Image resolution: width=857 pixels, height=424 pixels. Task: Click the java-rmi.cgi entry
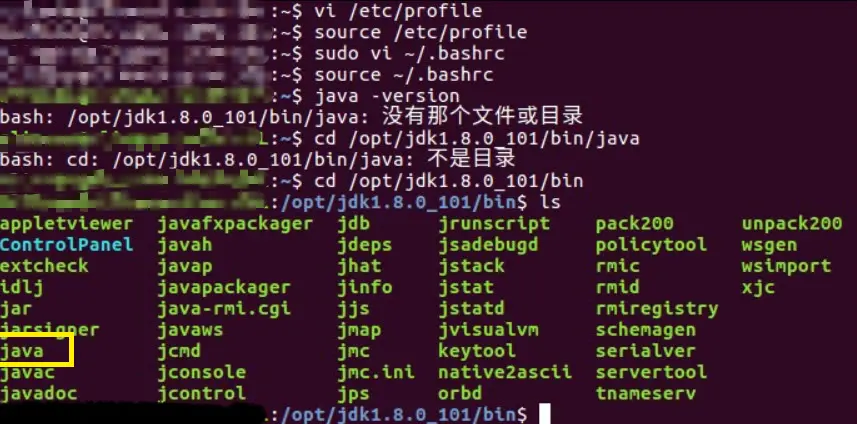pos(224,309)
